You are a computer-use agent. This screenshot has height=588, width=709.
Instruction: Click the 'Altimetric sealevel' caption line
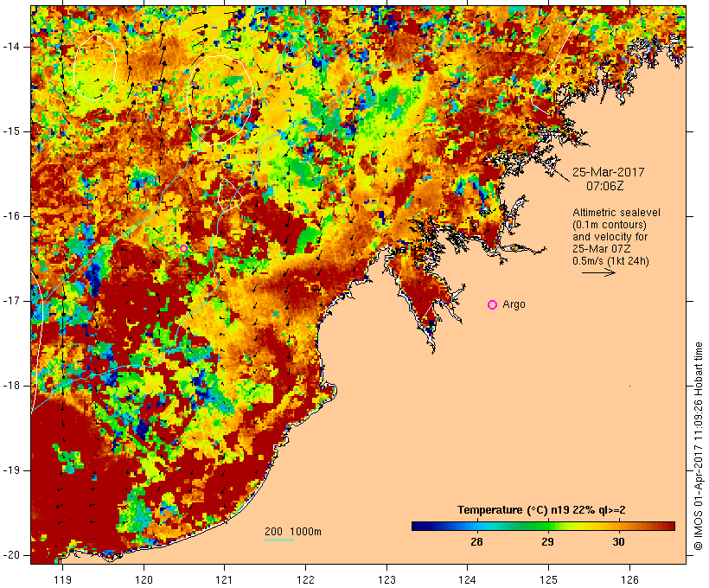click(616, 213)
